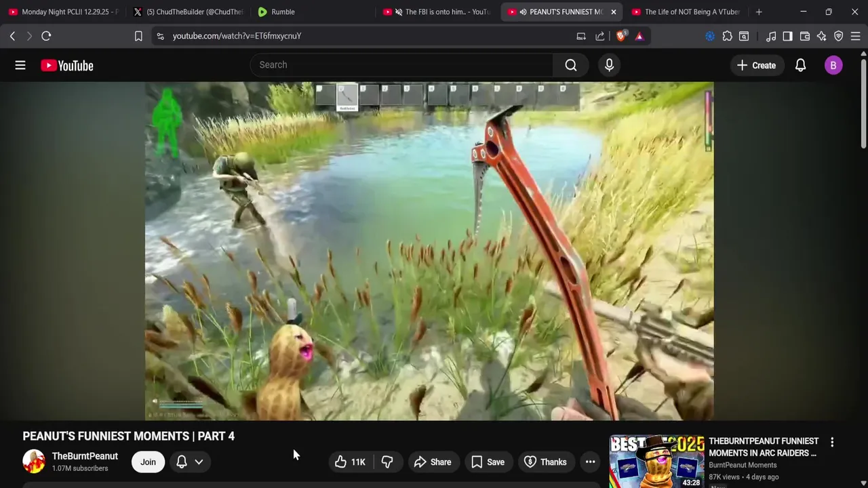The image size is (868, 488).
Task: Share the video
Action: coord(432,462)
